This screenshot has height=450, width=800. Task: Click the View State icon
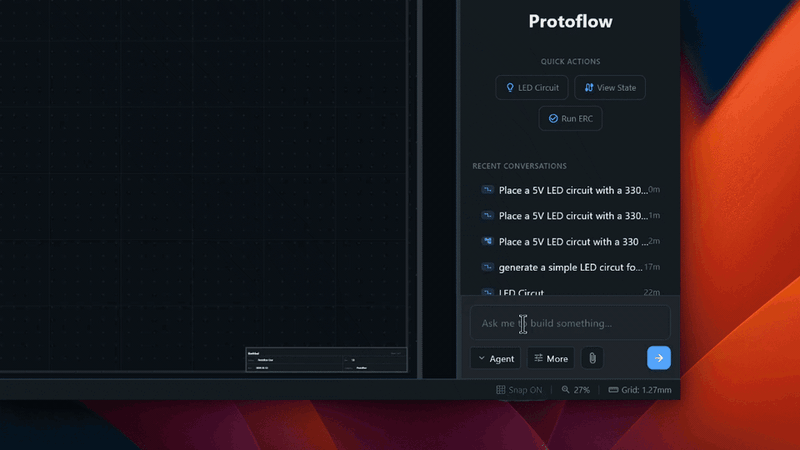coord(589,88)
